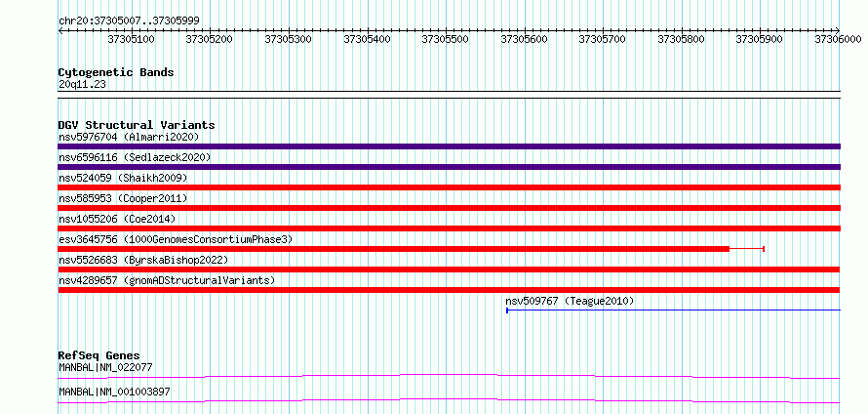Image resolution: width=868 pixels, height=414 pixels.
Task: Open variant nsv1055206 (Coe2014) label
Action: pos(117,219)
